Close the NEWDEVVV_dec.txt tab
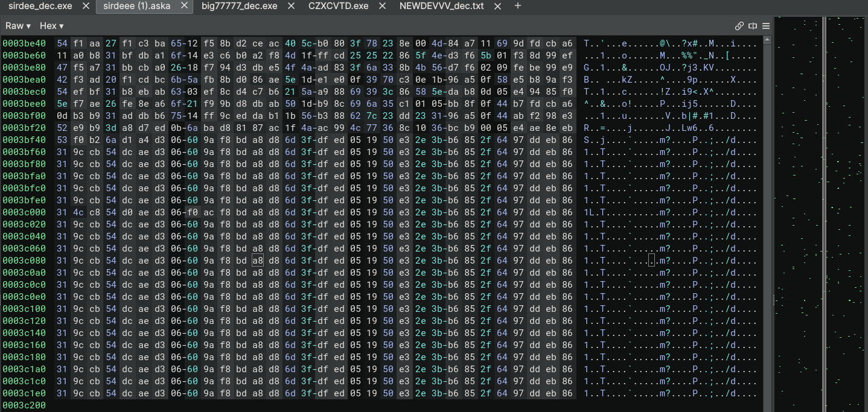The width and height of the screenshot is (868, 412). (497, 6)
